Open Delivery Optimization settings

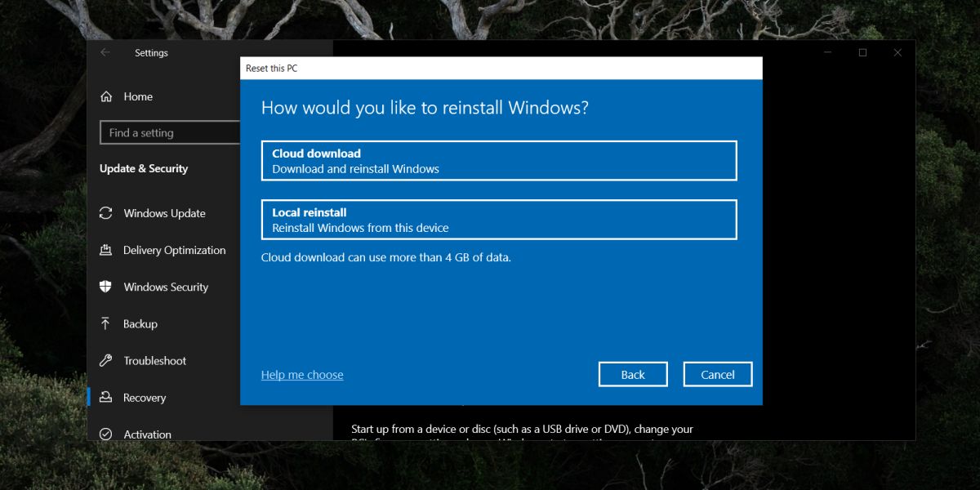tap(174, 250)
